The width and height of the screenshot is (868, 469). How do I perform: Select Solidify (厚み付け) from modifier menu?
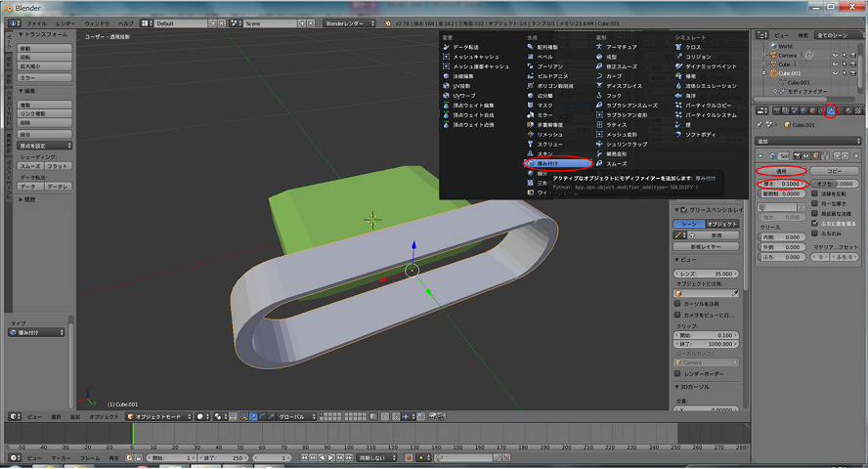tap(547, 163)
